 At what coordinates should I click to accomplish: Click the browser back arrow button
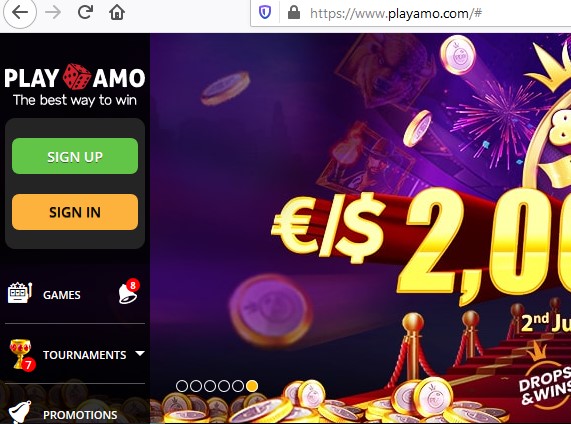20,12
